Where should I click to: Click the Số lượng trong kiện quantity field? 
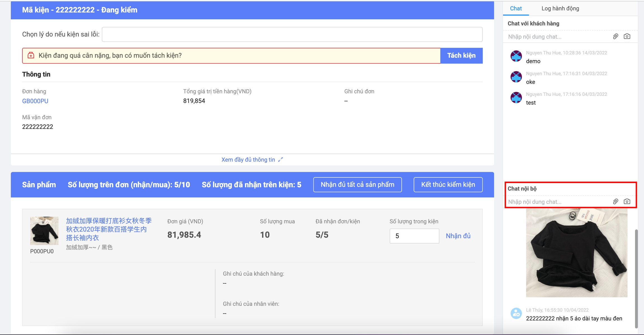coord(414,236)
